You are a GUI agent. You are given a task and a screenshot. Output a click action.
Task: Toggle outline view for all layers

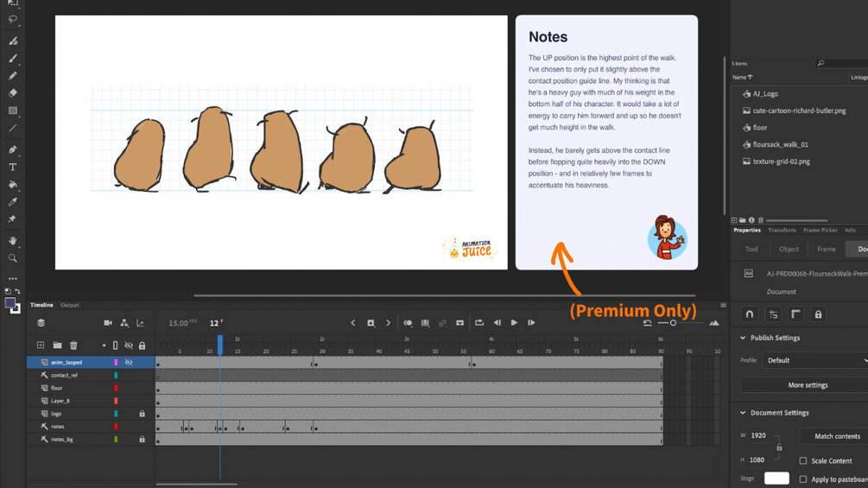click(x=115, y=345)
